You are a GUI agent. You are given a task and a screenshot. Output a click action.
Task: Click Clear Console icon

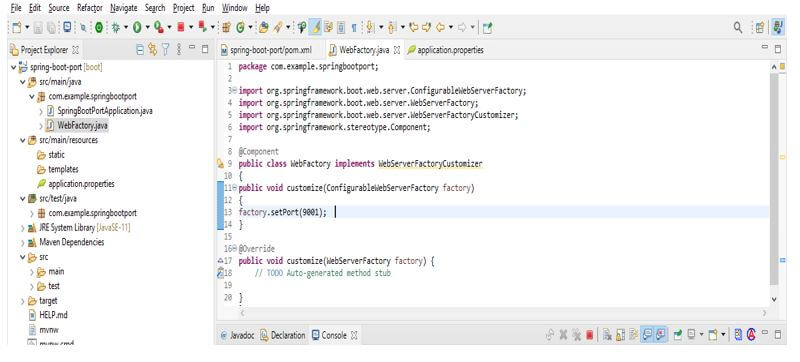pos(607,335)
